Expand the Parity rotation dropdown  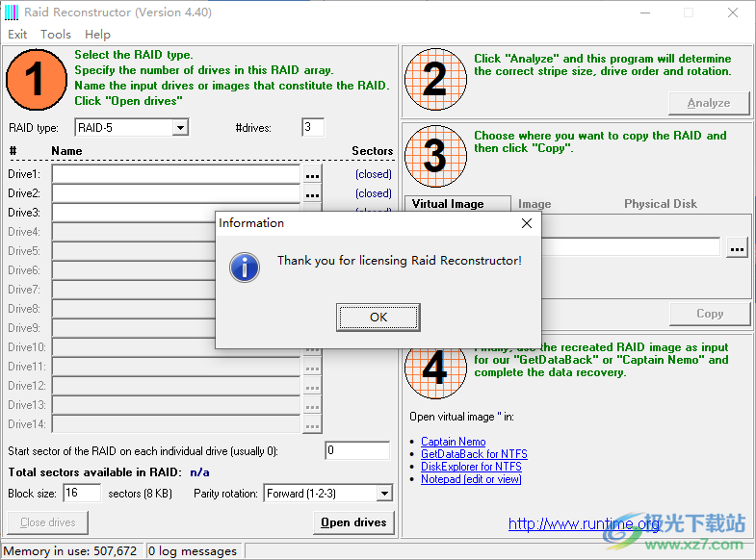384,493
